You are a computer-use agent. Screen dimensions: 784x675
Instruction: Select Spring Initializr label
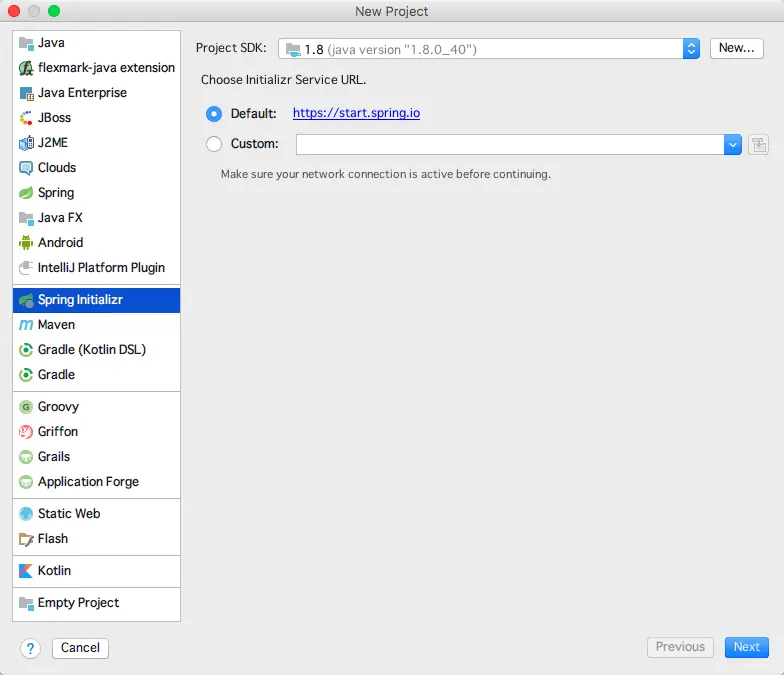(x=80, y=300)
